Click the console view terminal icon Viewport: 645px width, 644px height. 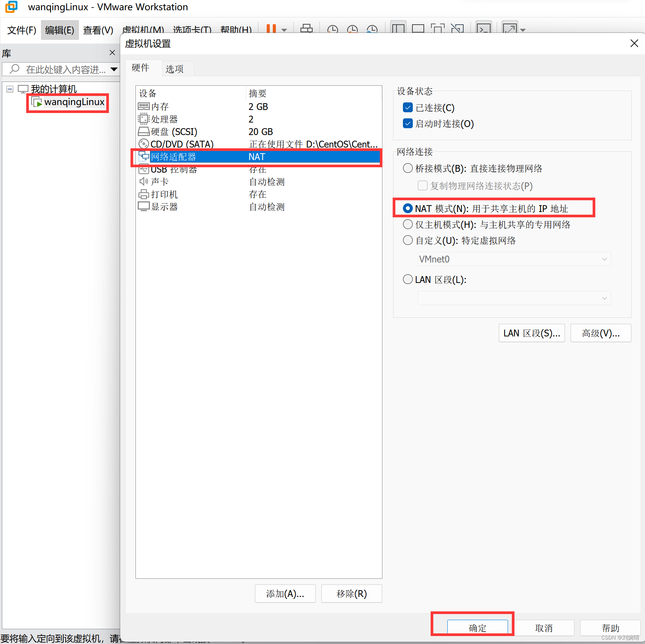pyautogui.click(x=484, y=28)
